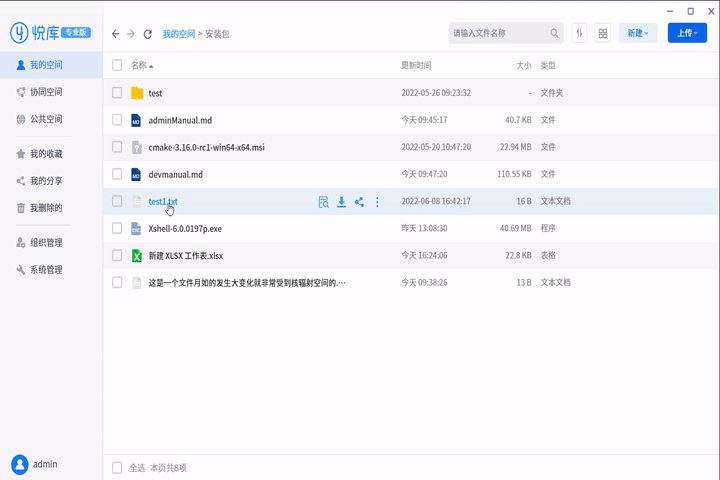Go back with the left arrow icon
Screen dimensions: 720x480
[x=116, y=34]
